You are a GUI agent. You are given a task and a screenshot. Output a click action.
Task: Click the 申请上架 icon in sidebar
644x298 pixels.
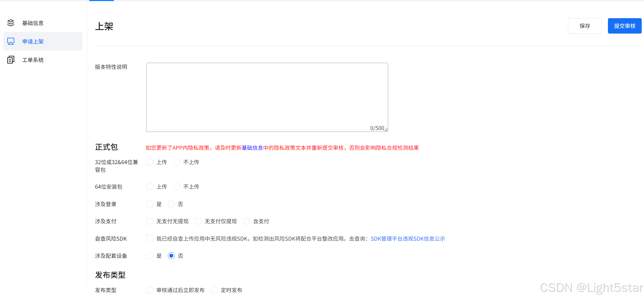coord(11,41)
